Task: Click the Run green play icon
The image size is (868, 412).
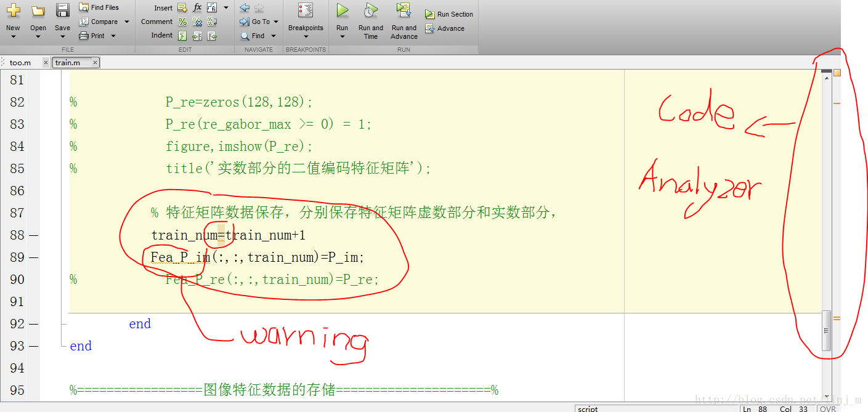Action: (x=342, y=10)
